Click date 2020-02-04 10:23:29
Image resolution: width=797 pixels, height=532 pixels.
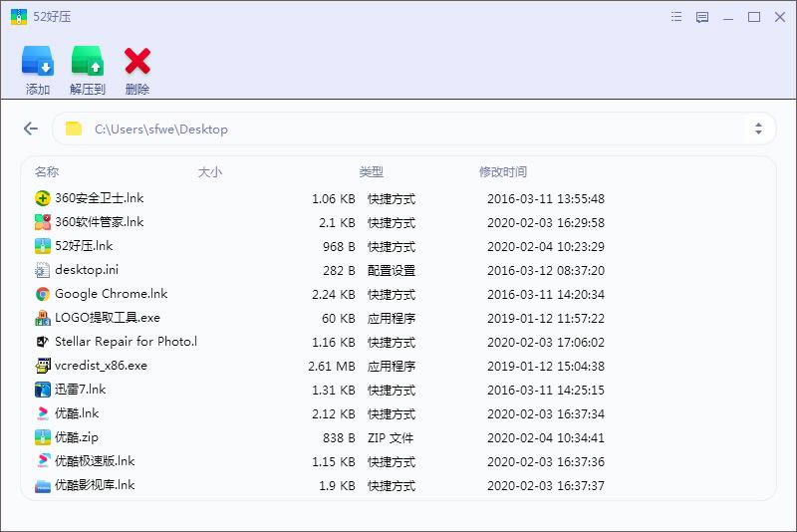tap(546, 246)
